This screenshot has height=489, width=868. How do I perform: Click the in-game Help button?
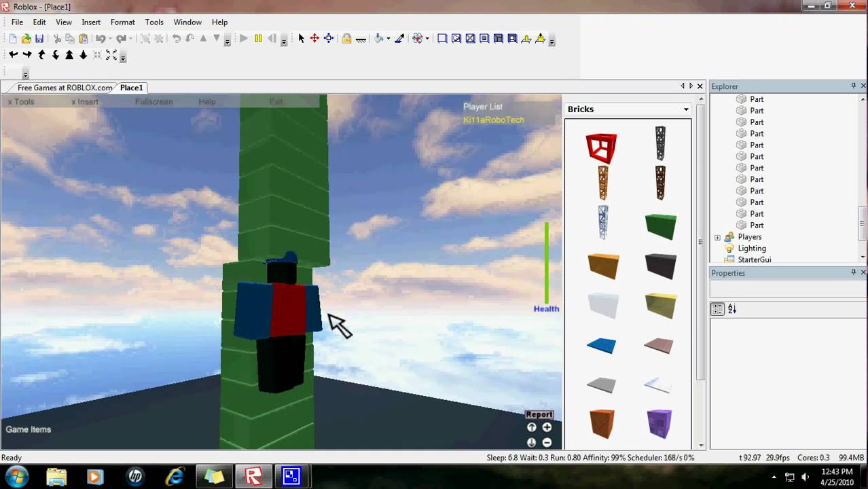pyautogui.click(x=207, y=102)
